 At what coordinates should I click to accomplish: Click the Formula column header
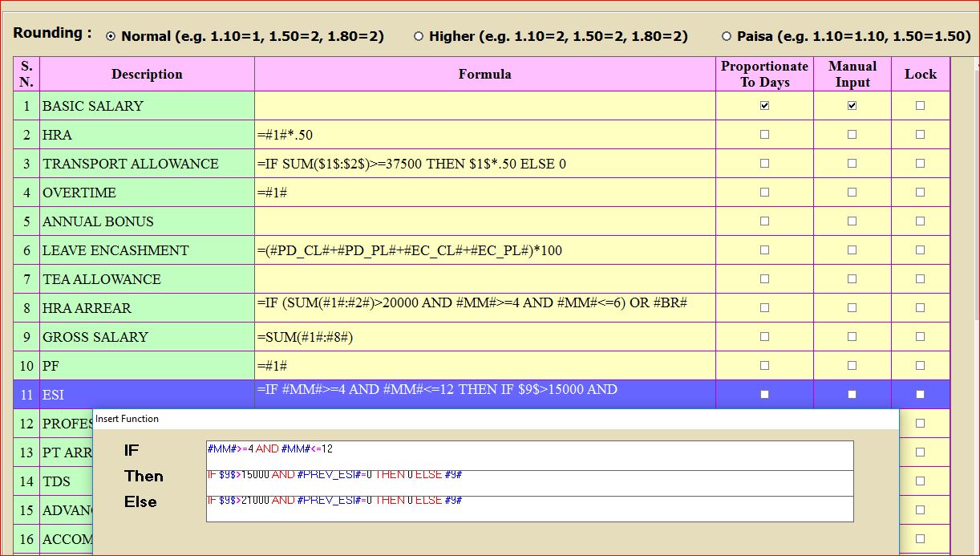(484, 74)
